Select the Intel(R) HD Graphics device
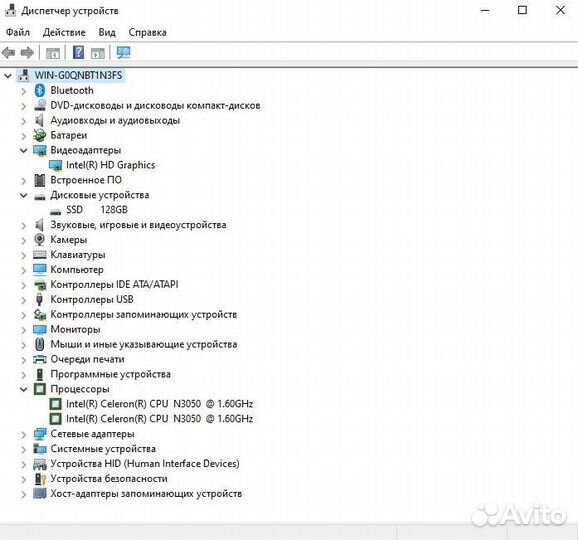The image size is (578, 540). (111, 165)
